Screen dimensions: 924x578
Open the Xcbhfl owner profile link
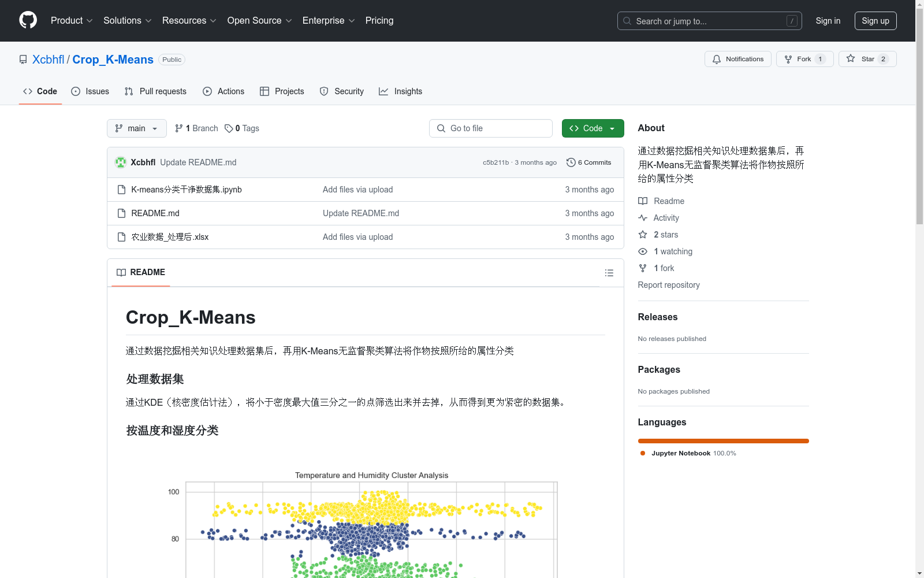point(49,60)
